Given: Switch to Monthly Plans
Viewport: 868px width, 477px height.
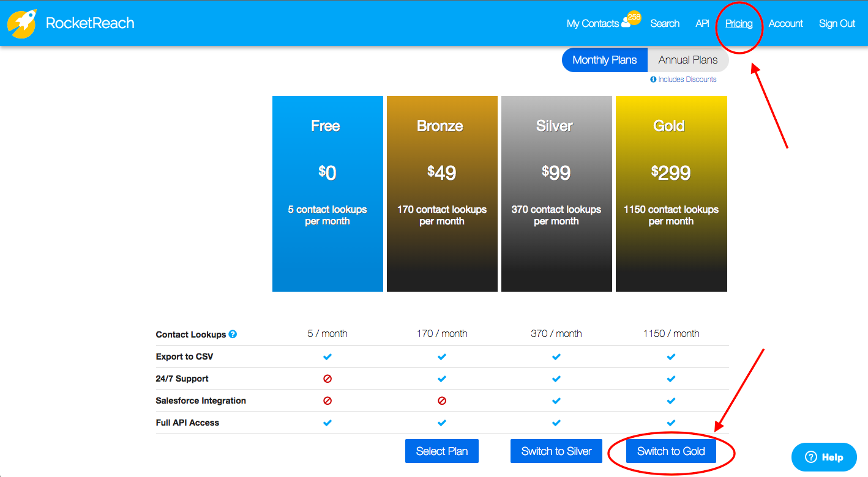Looking at the screenshot, I should 605,60.
